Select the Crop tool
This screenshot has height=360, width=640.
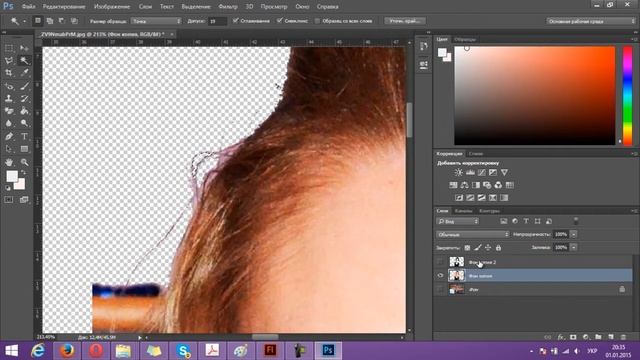pos(9,73)
